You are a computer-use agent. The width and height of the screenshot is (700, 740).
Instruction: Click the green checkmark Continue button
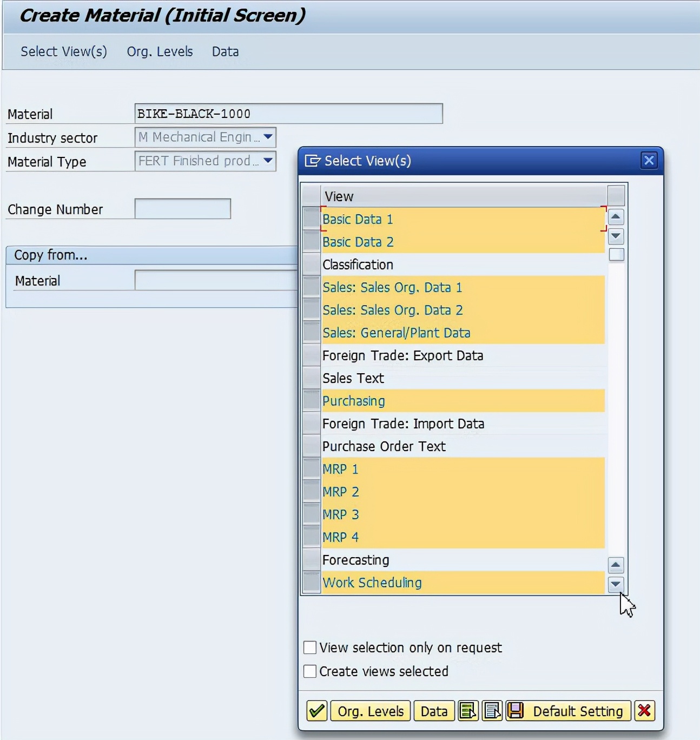(x=316, y=711)
